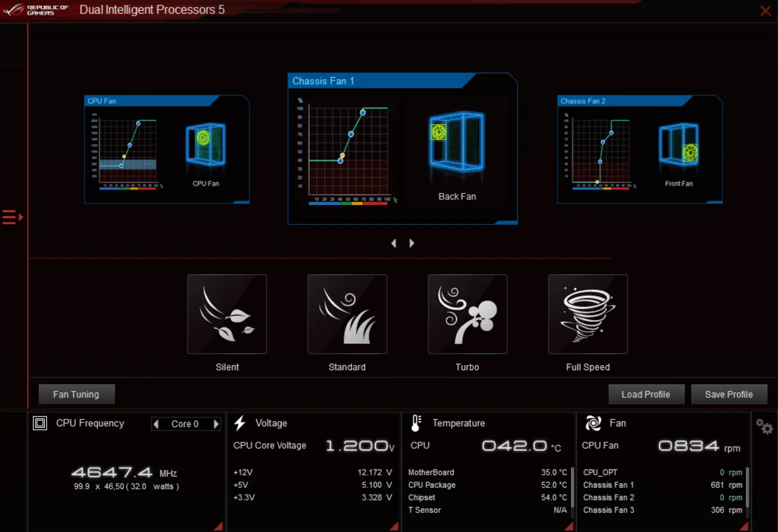Image resolution: width=778 pixels, height=532 pixels.
Task: Click the CPU_OPT fan row
Action: [x=663, y=472]
